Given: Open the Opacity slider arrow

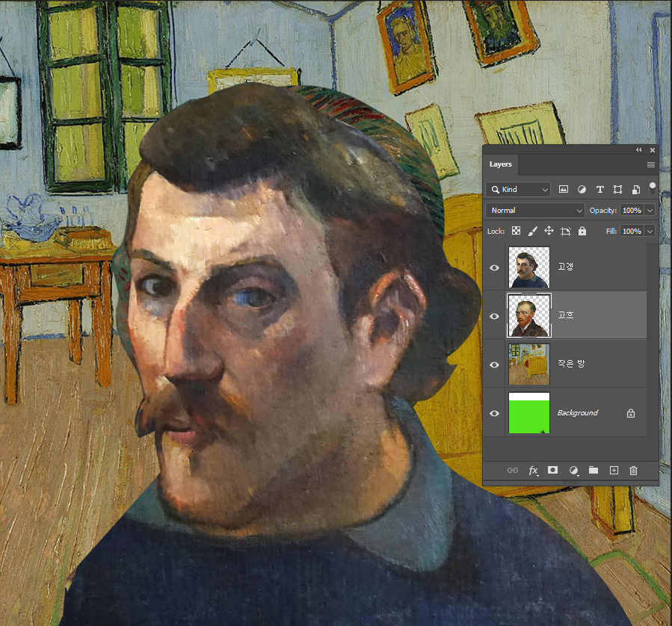Looking at the screenshot, I should tap(650, 210).
